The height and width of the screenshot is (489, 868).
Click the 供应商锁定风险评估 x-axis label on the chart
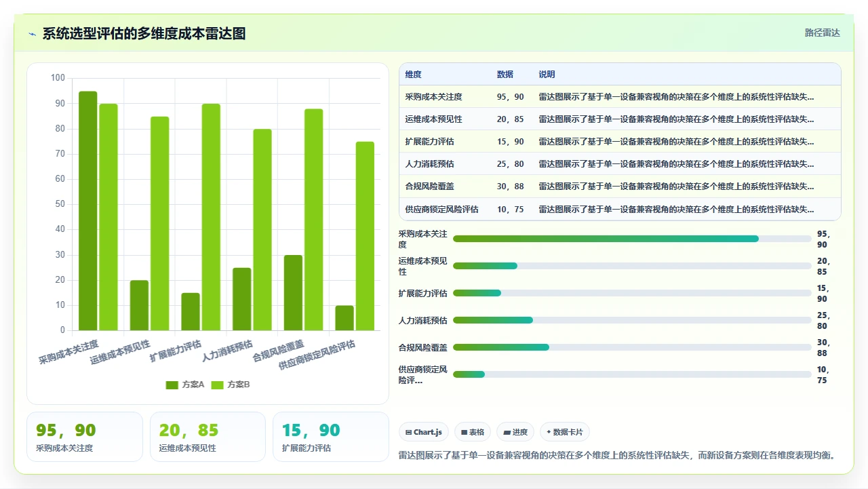[317, 355]
